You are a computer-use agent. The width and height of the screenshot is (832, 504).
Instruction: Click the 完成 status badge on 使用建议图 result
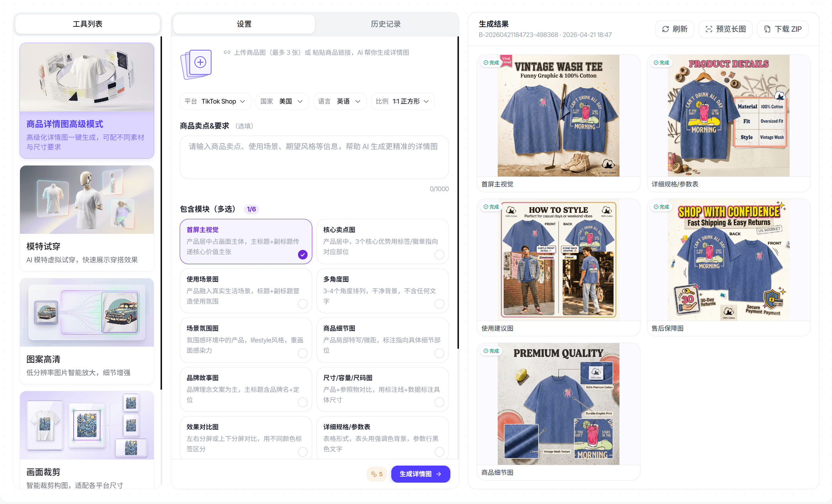pos(491,207)
